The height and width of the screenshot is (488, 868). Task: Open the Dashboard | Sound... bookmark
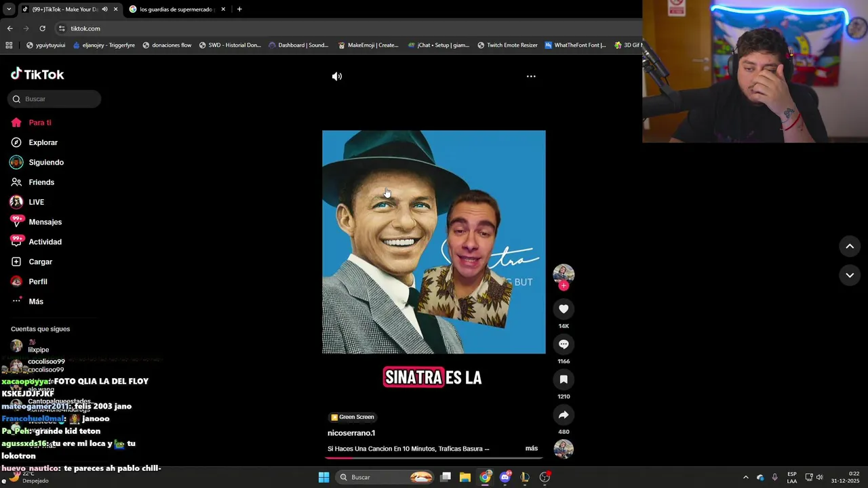(x=298, y=45)
